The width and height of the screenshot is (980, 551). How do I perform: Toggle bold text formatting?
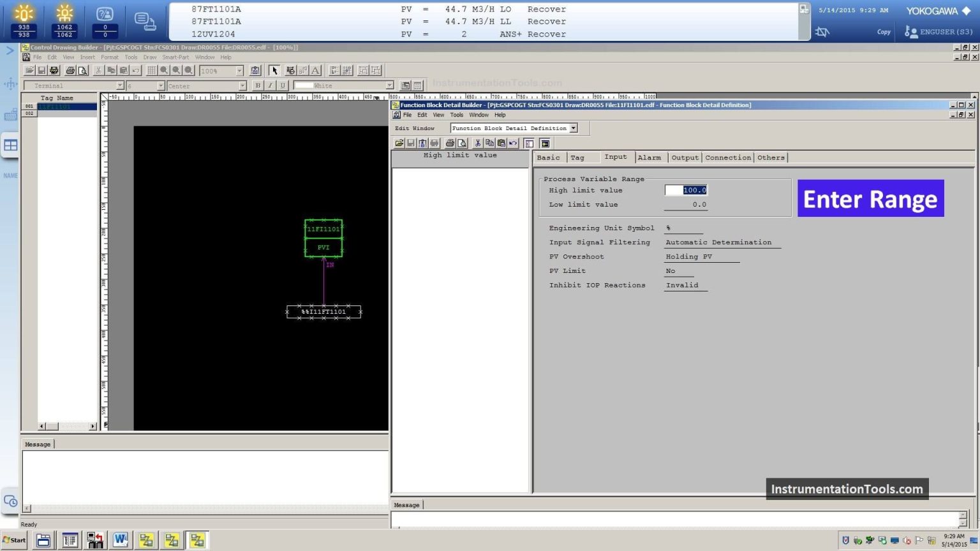tap(257, 85)
